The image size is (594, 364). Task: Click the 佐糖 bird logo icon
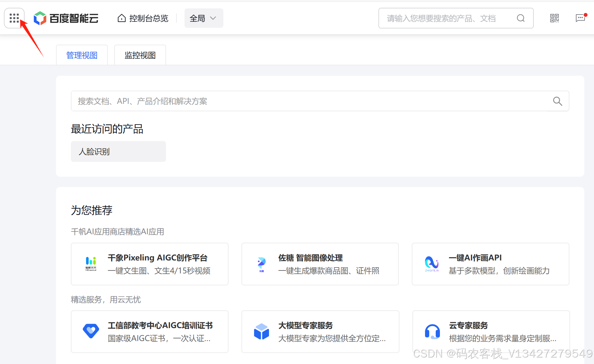click(x=262, y=264)
